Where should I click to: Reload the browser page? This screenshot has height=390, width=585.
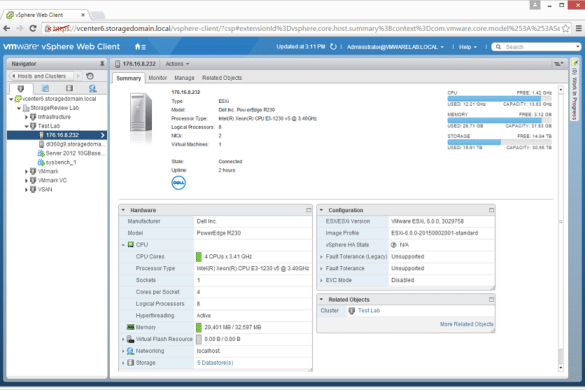[x=33, y=28]
